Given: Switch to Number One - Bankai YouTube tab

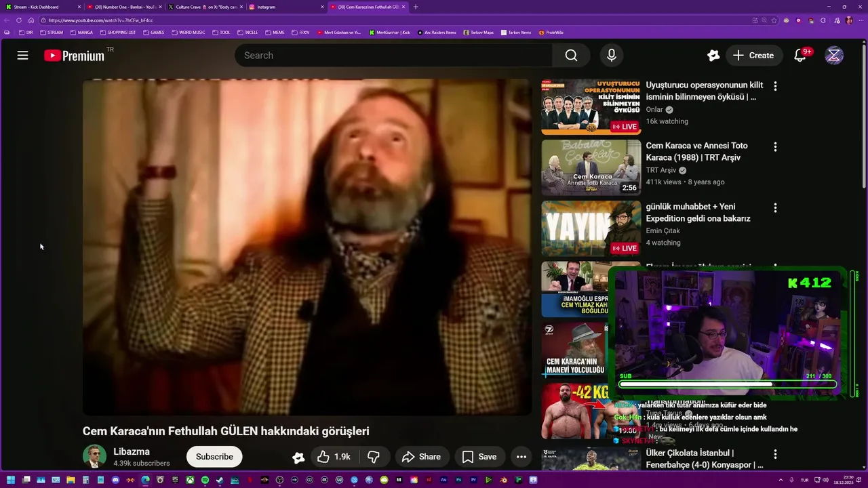Looking at the screenshot, I should pos(125,7).
